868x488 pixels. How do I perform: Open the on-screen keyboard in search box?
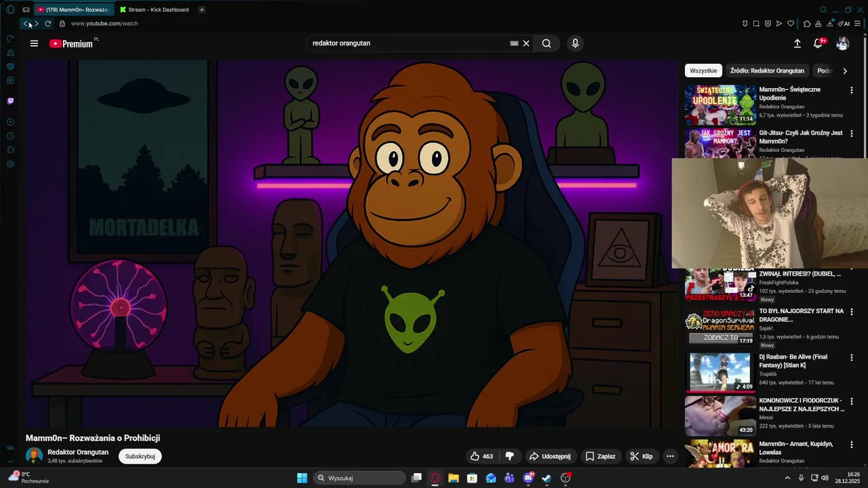tap(514, 43)
